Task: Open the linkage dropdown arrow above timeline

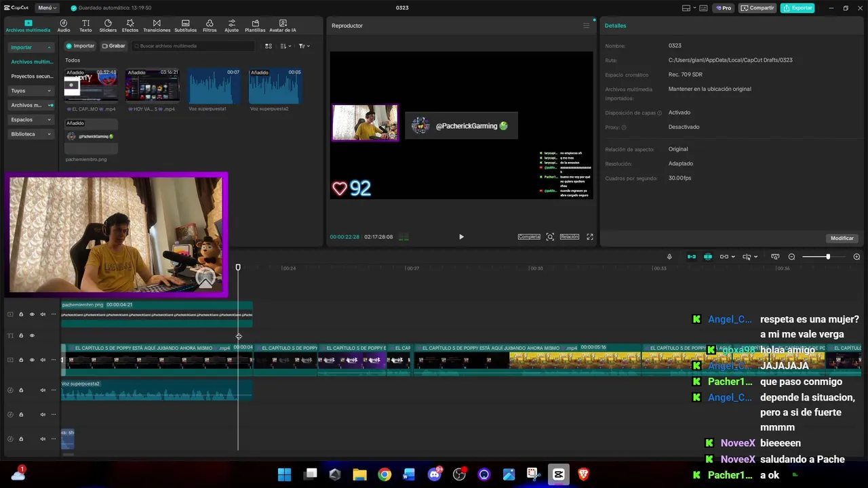Action: [x=734, y=257]
